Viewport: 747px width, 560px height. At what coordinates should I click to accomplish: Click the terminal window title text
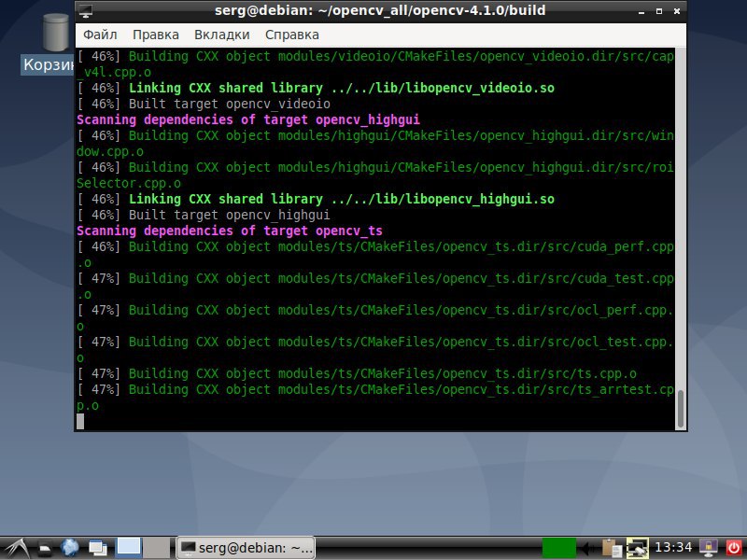coord(380,10)
